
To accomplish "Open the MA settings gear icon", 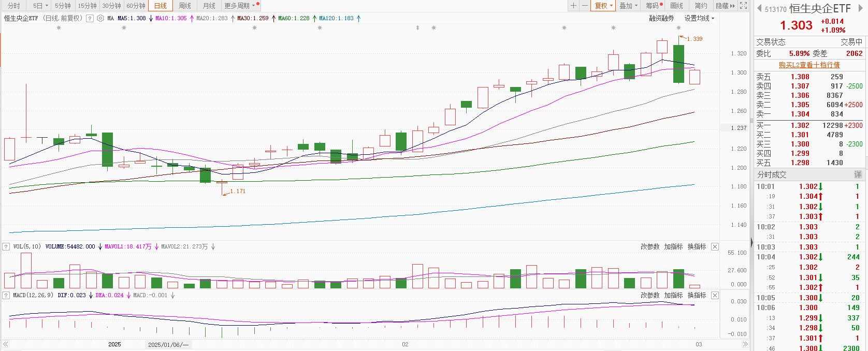I will coord(100,18).
